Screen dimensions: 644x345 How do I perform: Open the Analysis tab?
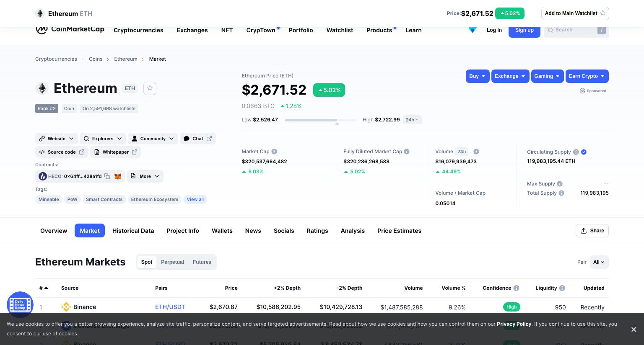(353, 231)
